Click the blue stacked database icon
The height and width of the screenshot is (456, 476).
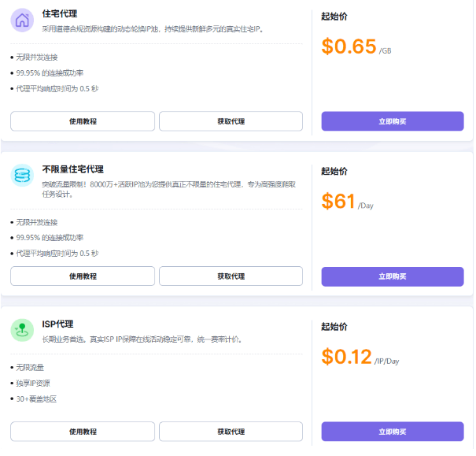(x=22, y=175)
